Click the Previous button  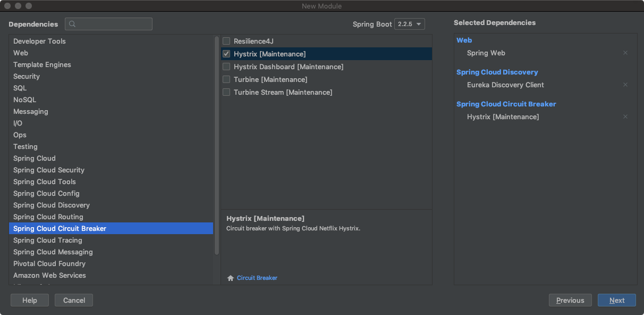(x=570, y=300)
